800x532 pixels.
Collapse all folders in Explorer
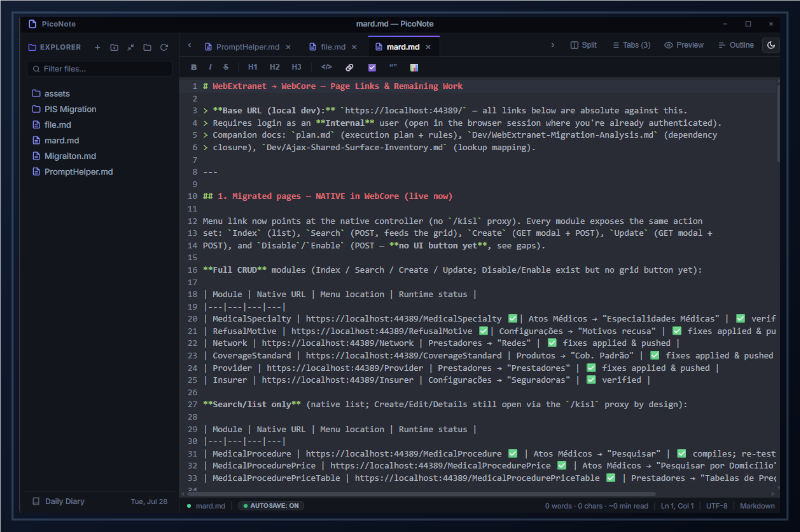pyautogui.click(x=131, y=47)
